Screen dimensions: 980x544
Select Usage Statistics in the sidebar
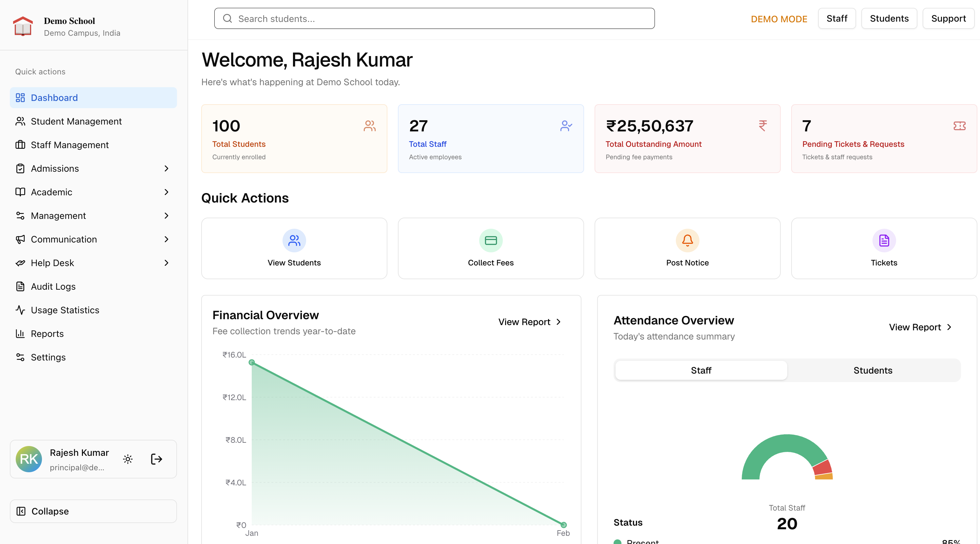click(x=65, y=310)
